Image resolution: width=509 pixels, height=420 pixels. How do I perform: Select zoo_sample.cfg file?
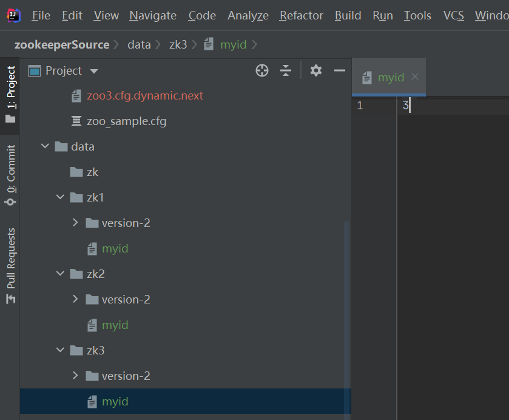[127, 121]
